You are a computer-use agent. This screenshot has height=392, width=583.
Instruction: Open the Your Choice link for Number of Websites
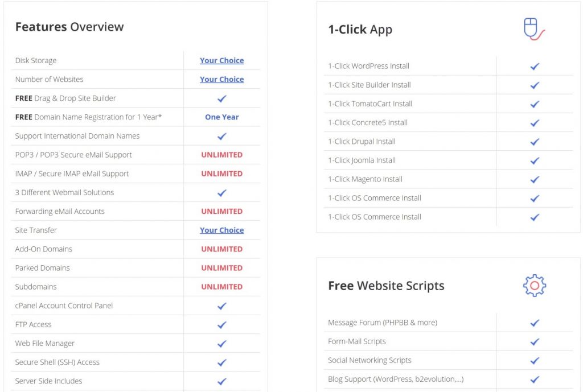(221, 80)
